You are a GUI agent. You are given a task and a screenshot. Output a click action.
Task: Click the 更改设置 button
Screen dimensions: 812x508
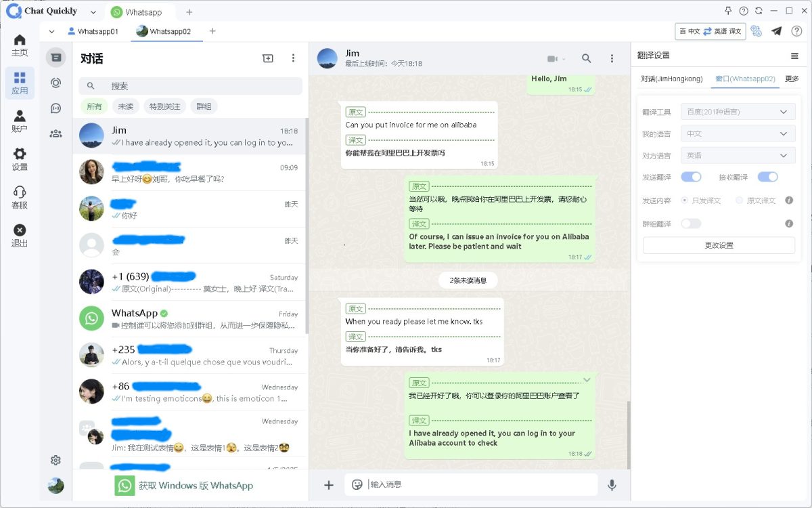(719, 245)
